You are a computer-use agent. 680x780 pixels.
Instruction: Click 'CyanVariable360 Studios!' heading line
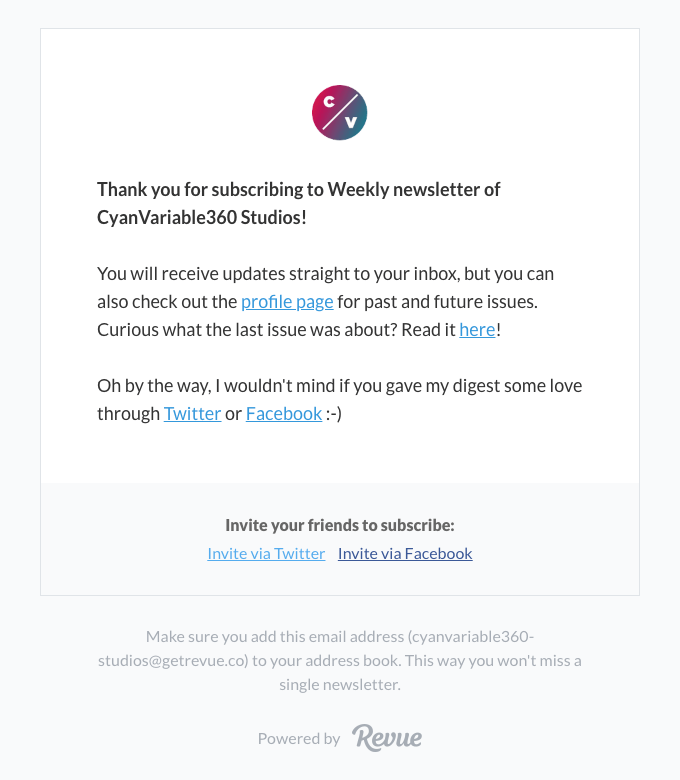click(x=201, y=217)
